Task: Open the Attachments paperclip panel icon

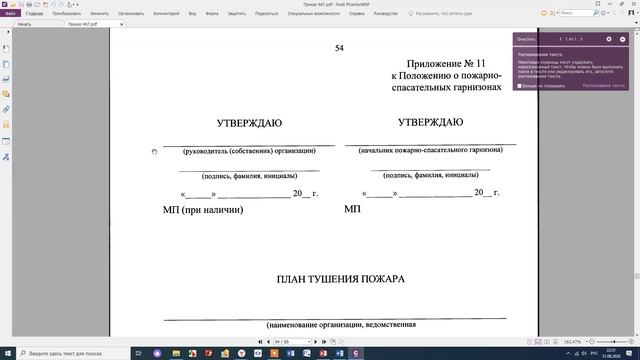Action: point(6,109)
